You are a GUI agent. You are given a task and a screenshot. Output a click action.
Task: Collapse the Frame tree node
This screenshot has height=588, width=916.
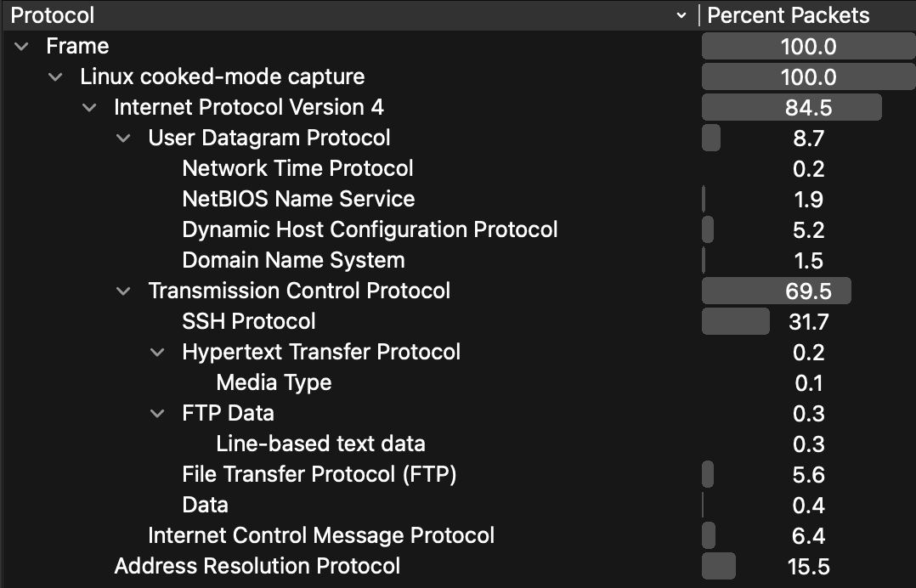pos(21,47)
